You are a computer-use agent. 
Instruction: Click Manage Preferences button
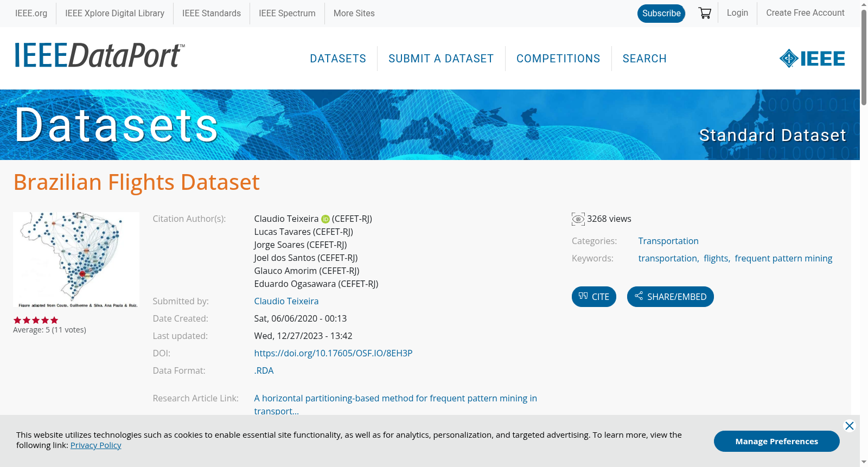click(777, 442)
